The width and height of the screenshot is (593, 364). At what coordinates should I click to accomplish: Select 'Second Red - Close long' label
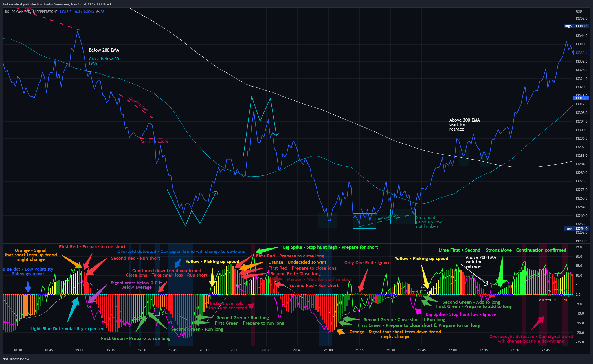[x=296, y=274]
